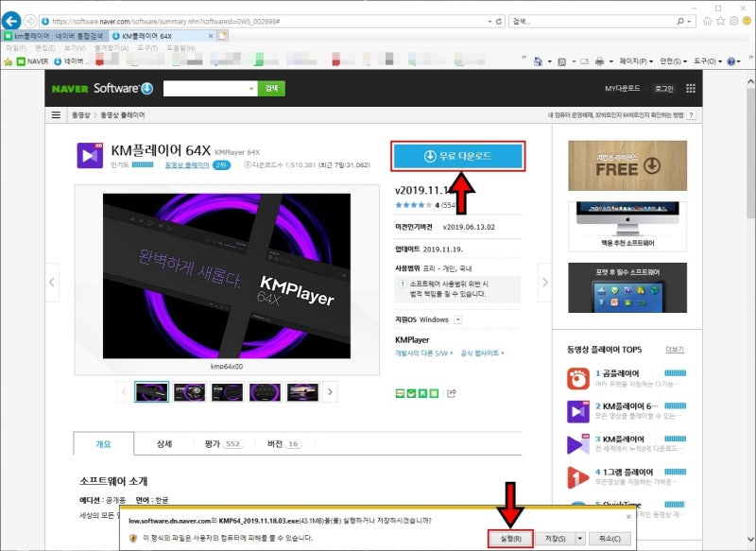Click the KMPlayer 64X purple app icon
The height and width of the screenshot is (551, 756).
pyautogui.click(x=90, y=155)
